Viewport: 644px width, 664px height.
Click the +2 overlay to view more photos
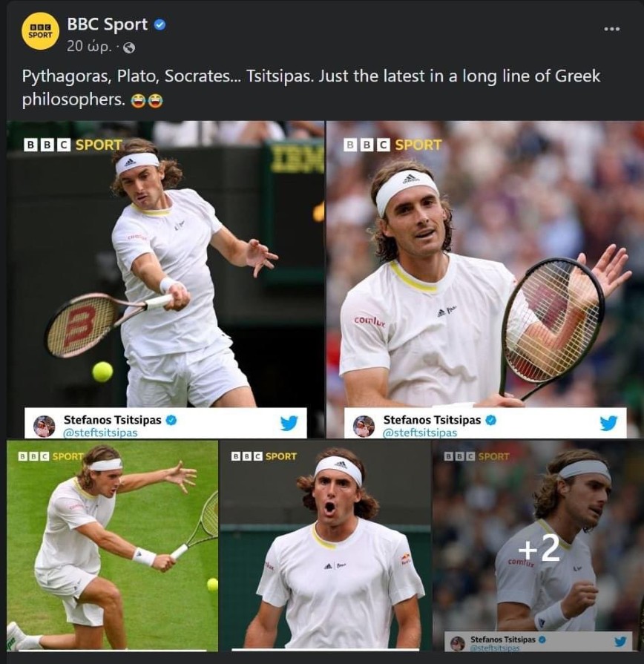coord(539,550)
